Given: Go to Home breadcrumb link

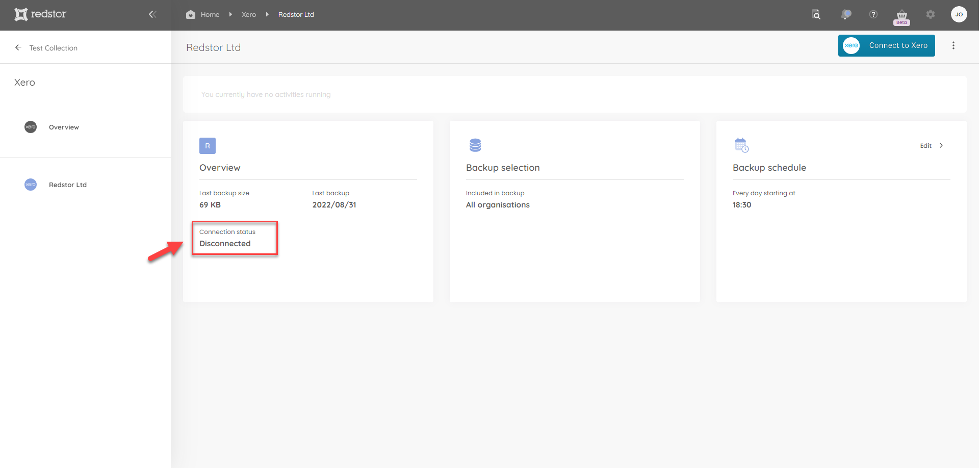Looking at the screenshot, I should pos(210,15).
